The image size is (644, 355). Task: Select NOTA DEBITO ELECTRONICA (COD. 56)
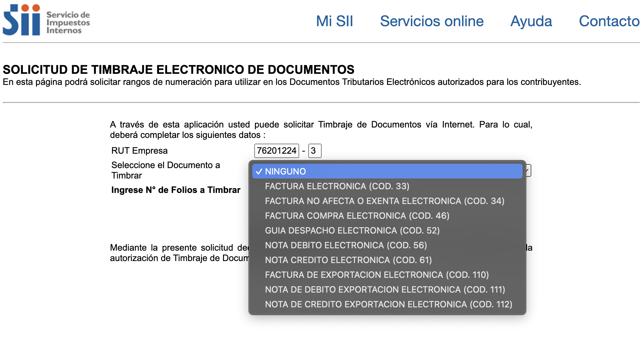tap(387, 245)
